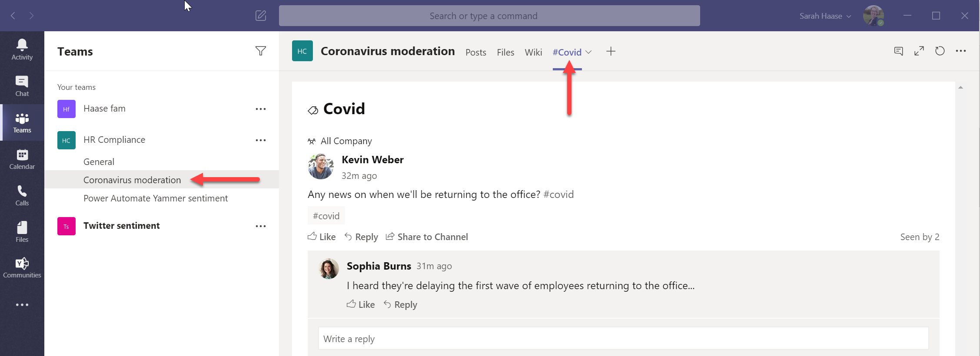The height and width of the screenshot is (356, 980).
Task: Open the #covid hashtag in post text
Action: [558, 194]
